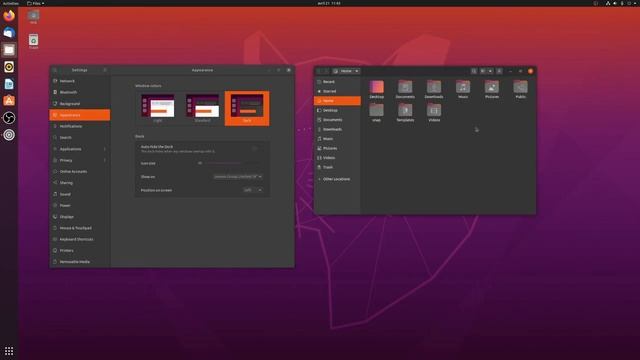Open Printers settings panel

point(80,251)
